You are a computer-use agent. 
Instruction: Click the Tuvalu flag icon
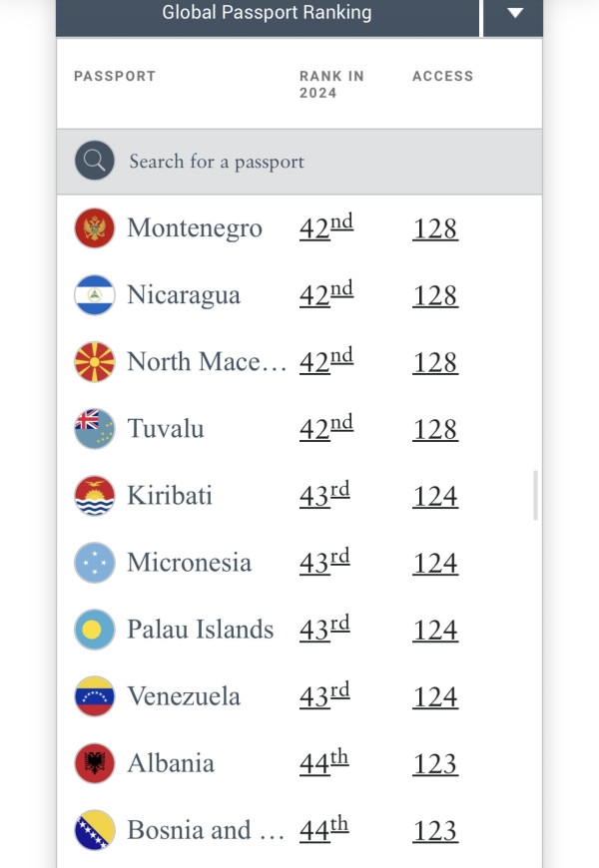95,429
